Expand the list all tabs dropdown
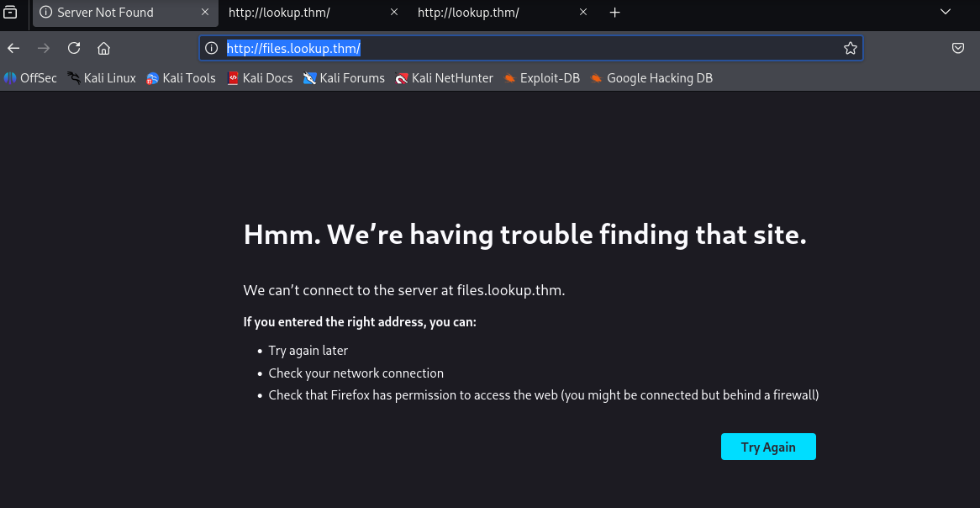The width and height of the screenshot is (980, 508). click(945, 13)
